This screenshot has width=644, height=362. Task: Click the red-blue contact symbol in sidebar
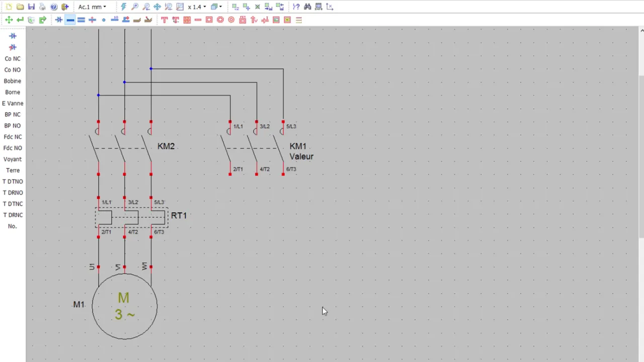pos(13,47)
